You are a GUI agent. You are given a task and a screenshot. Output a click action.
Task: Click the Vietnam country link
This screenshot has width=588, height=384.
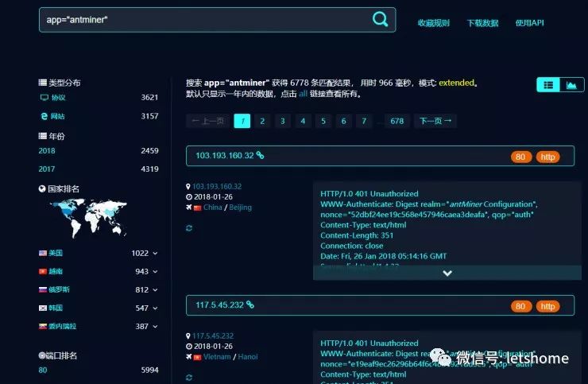(217, 357)
